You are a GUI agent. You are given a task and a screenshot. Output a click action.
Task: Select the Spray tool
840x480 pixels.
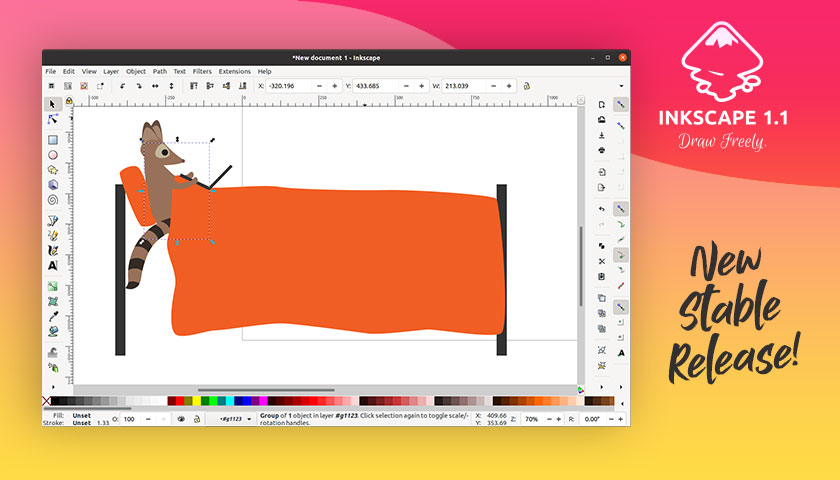tap(52, 367)
